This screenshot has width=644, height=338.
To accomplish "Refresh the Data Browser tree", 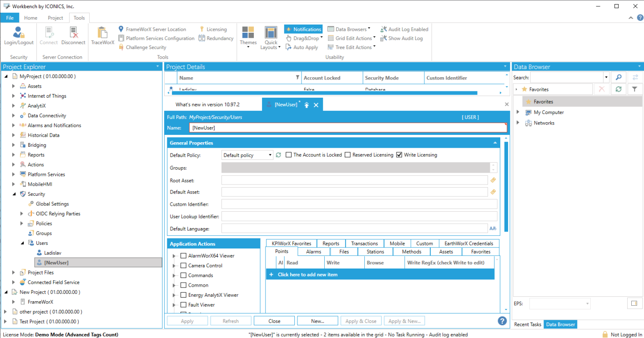I will (618, 89).
